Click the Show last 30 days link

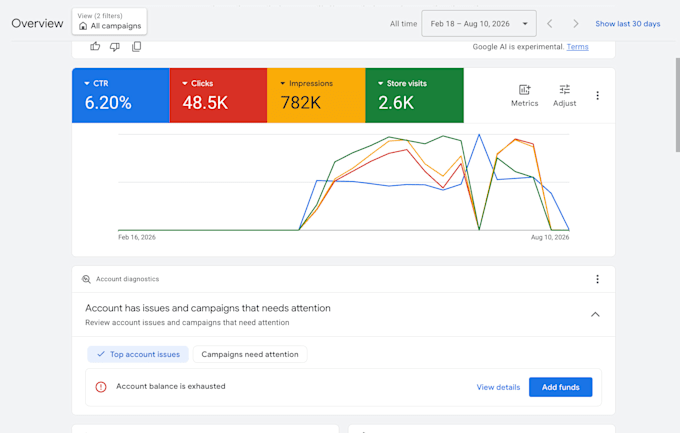pos(628,24)
